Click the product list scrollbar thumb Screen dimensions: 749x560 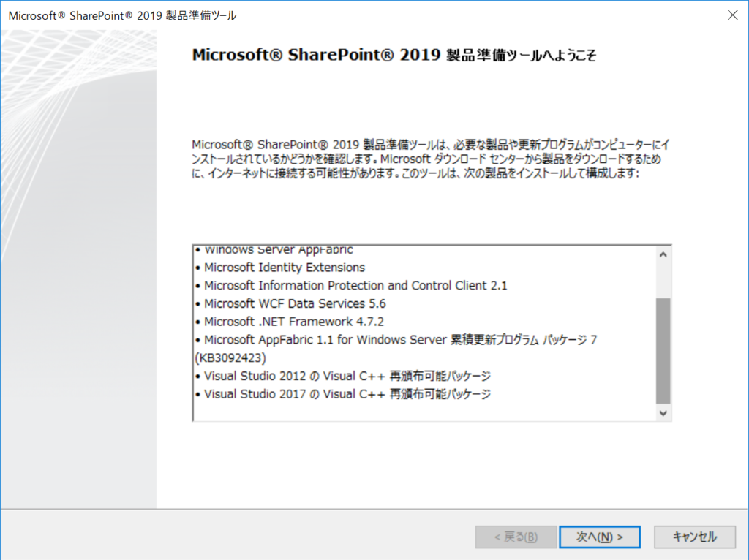tap(663, 351)
